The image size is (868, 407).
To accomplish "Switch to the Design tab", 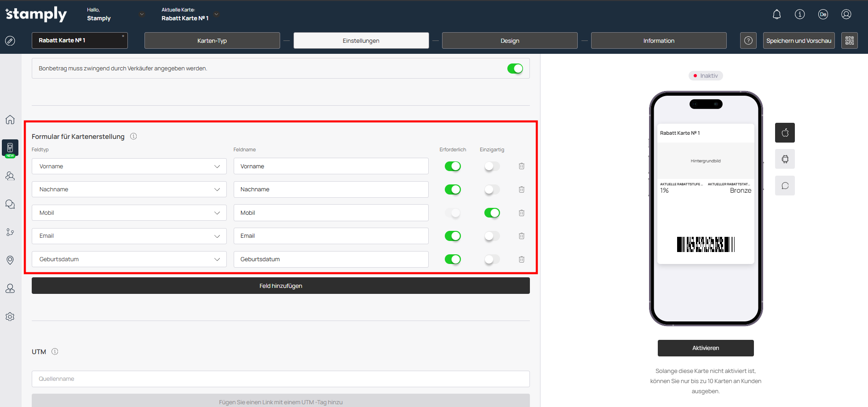I will (x=510, y=40).
